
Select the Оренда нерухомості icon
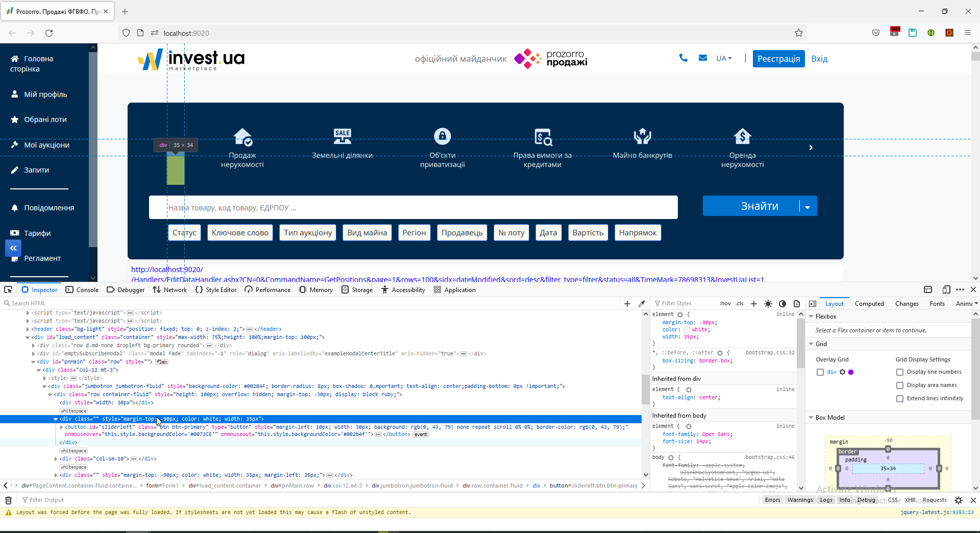point(743,136)
